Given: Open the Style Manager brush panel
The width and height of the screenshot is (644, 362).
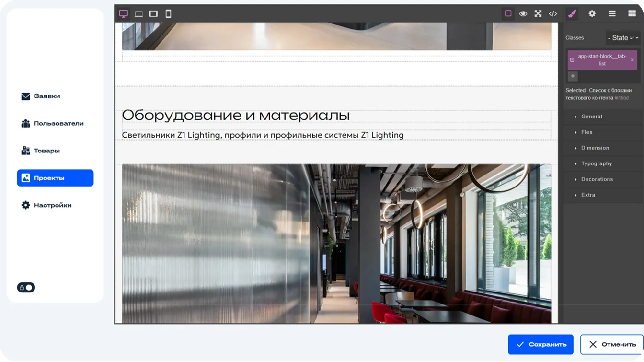Looking at the screenshot, I should coord(573,13).
